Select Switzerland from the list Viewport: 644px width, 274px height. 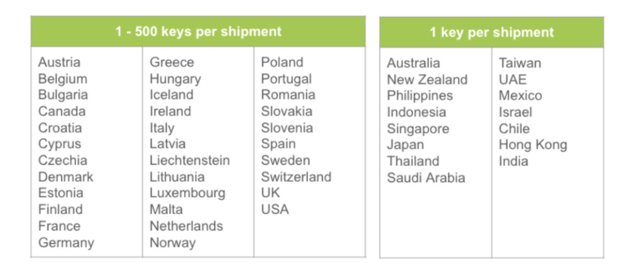tap(296, 177)
